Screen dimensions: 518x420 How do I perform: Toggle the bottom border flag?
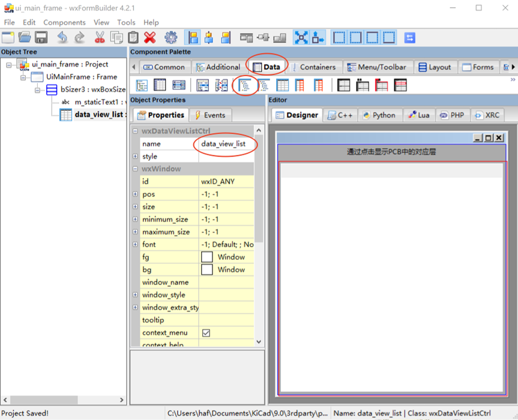coord(389,38)
